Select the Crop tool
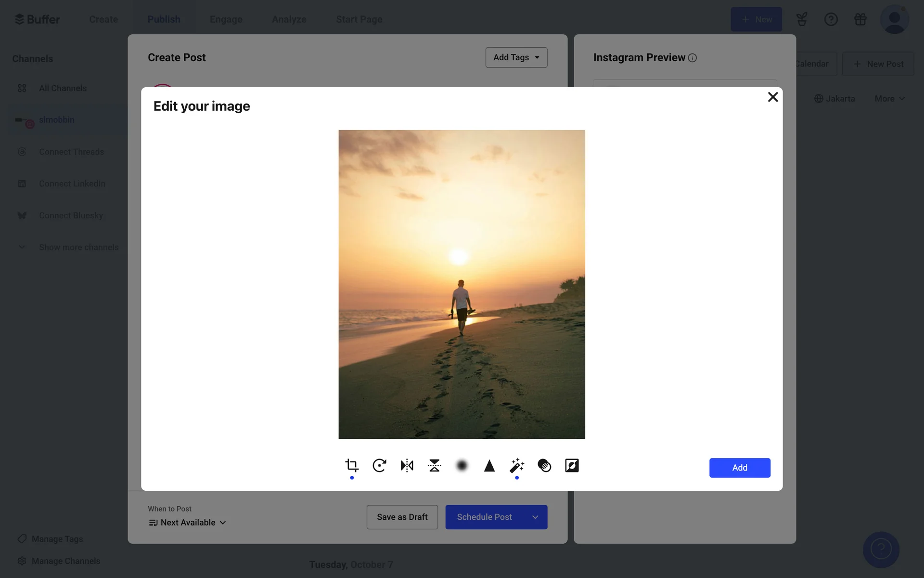 pos(352,465)
